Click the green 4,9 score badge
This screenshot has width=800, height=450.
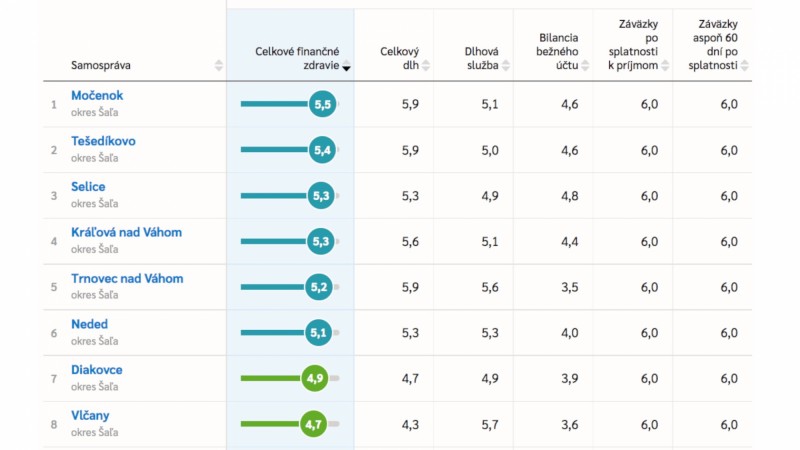pyautogui.click(x=315, y=378)
